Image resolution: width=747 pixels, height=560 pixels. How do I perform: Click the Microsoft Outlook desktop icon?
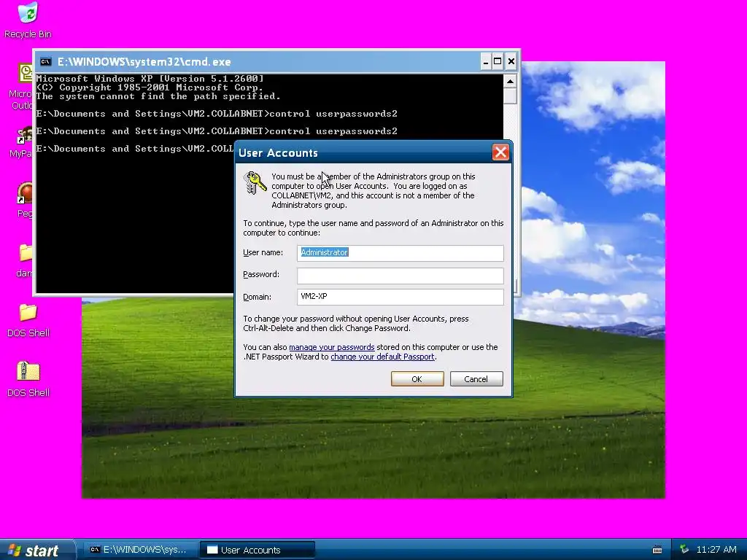[x=26, y=73]
